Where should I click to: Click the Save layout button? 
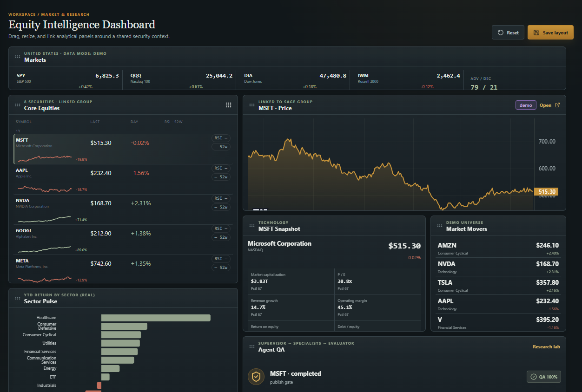click(550, 33)
